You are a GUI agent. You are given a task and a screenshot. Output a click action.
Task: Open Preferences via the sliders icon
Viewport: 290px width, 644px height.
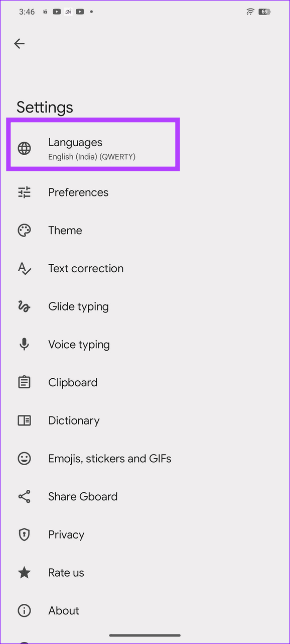tap(24, 192)
